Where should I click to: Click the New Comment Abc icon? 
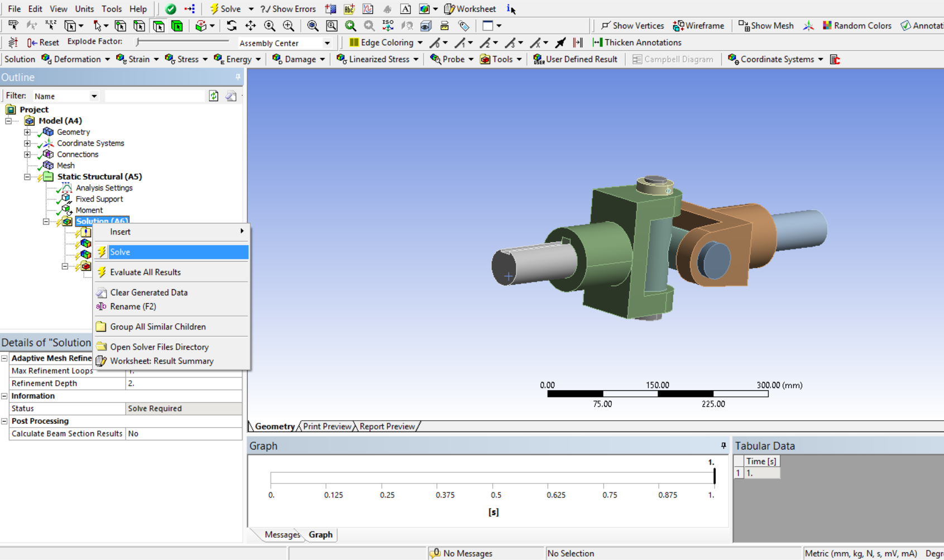349,9
